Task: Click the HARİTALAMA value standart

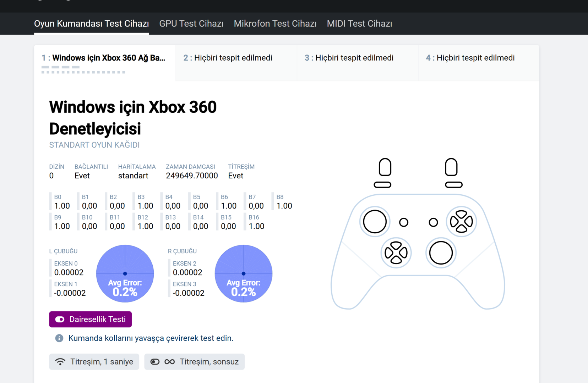Action: (133, 176)
